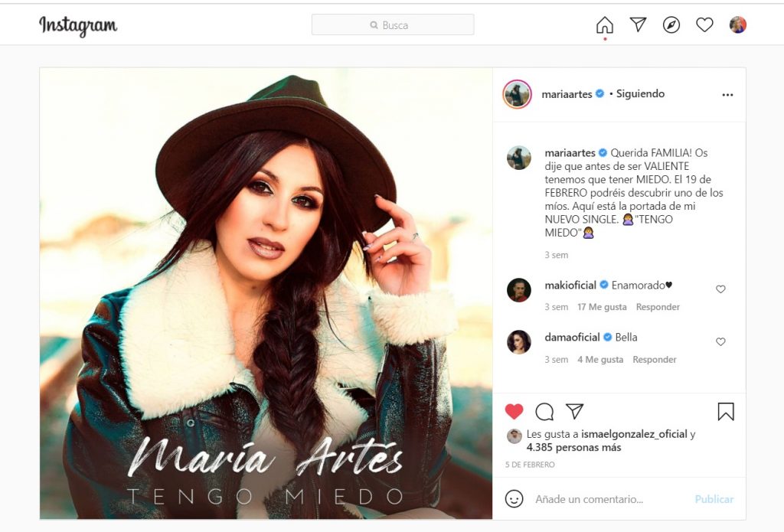This screenshot has width=784, height=532.
Task: Open ismaelgonzalez_oficial profile link
Action: 634,434
